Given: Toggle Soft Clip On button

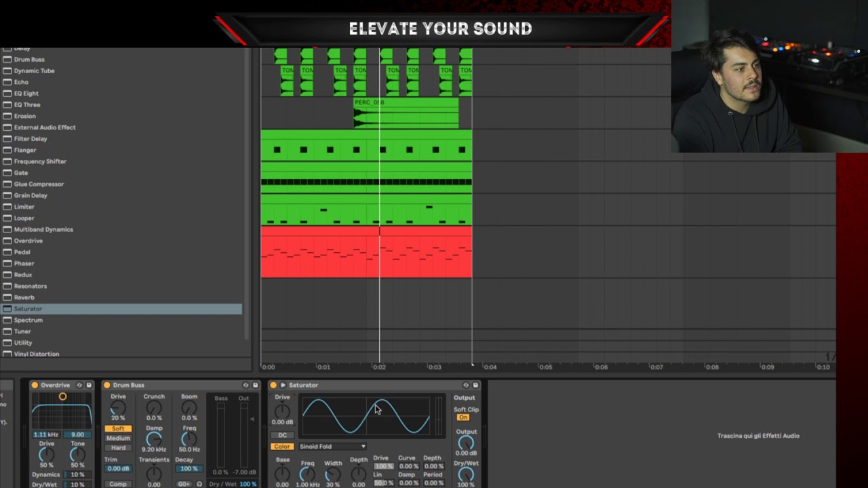Looking at the screenshot, I should coord(463,418).
